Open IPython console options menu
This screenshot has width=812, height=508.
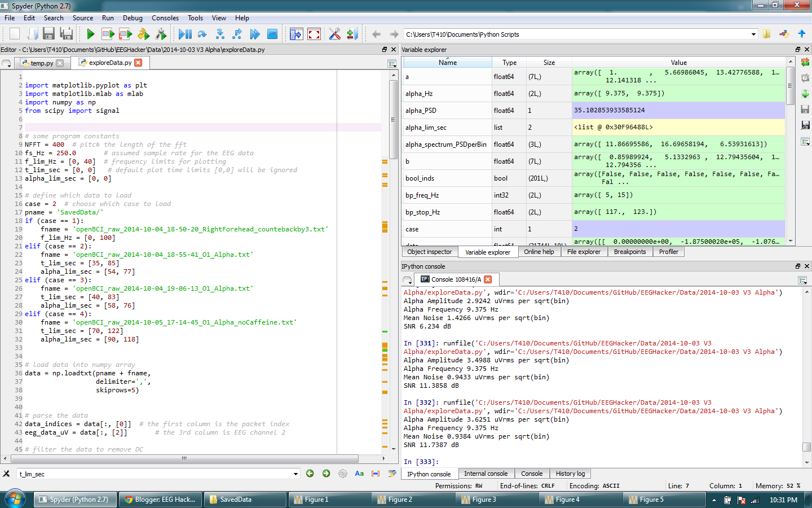pyautogui.click(x=802, y=280)
